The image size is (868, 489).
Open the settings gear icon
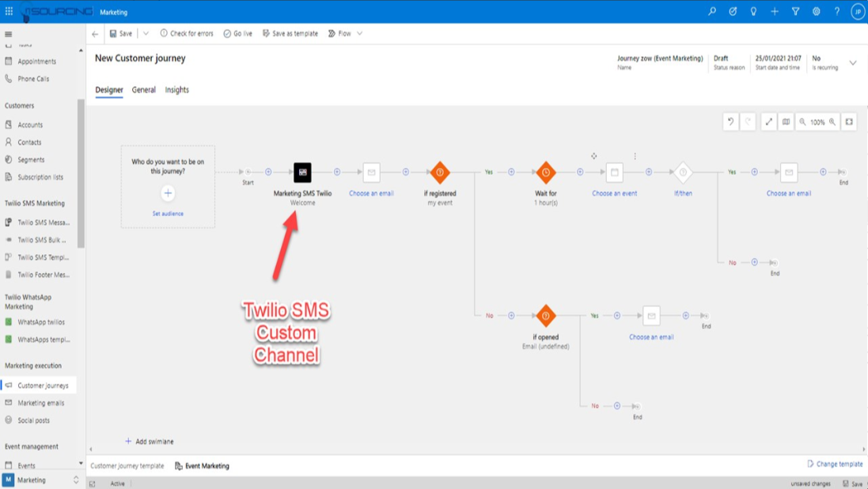[x=816, y=12]
